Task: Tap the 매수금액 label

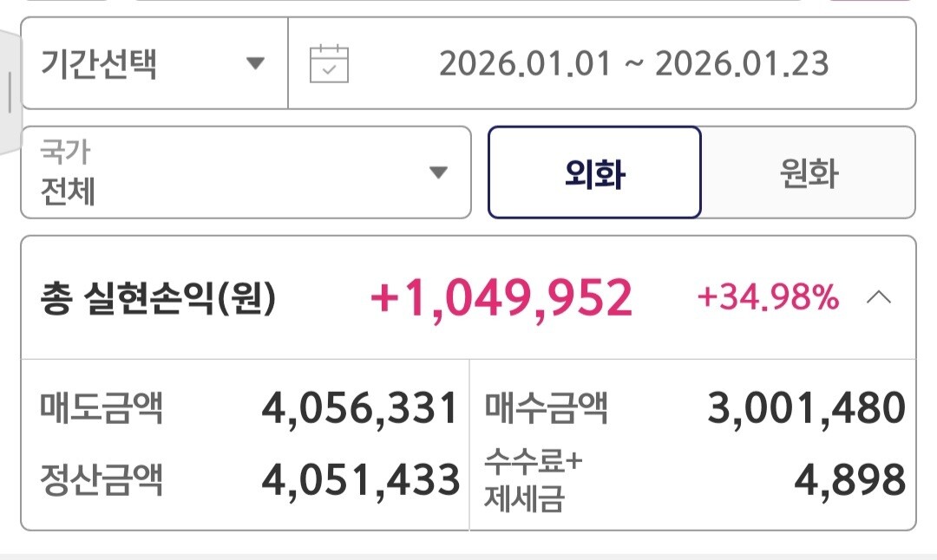Action: pyautogui.click(x=546, y=407)
